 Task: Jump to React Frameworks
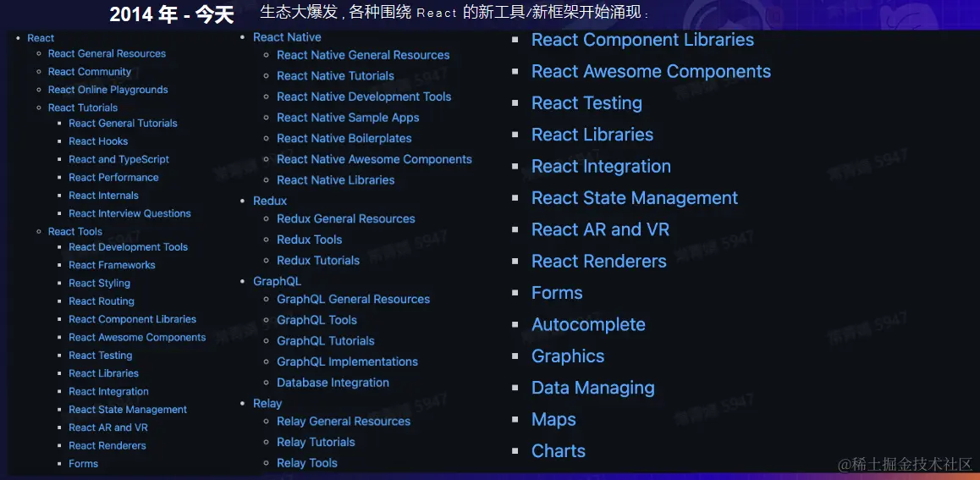point(112,265)
